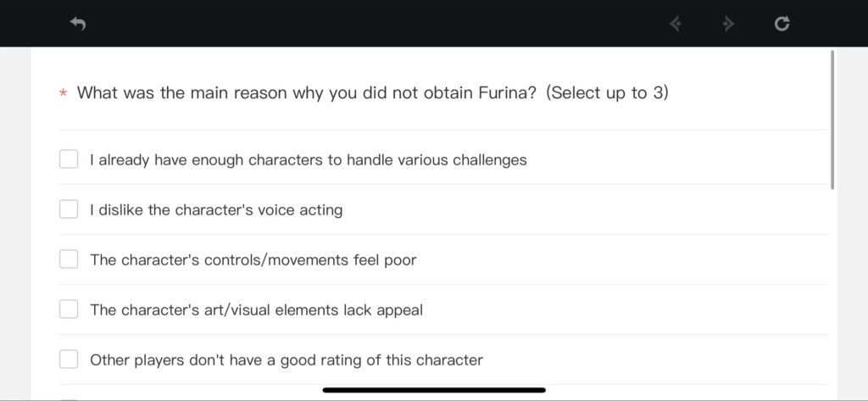868x401 pixels.
Task: Check the box for controls/movements feel poor
Action: 69,259
